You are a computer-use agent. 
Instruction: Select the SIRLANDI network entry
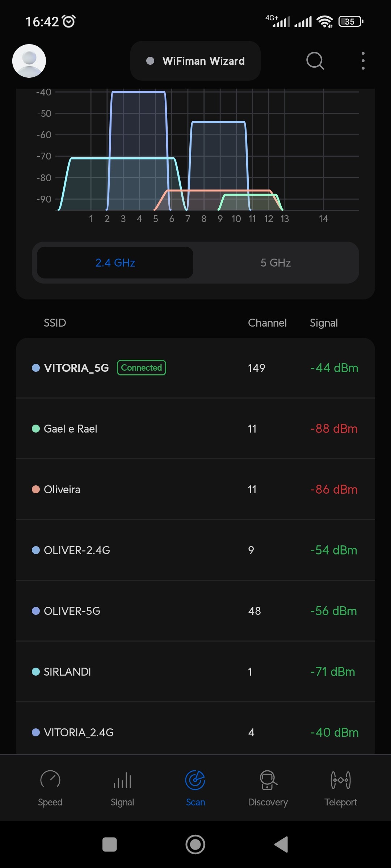coord(195,672)
